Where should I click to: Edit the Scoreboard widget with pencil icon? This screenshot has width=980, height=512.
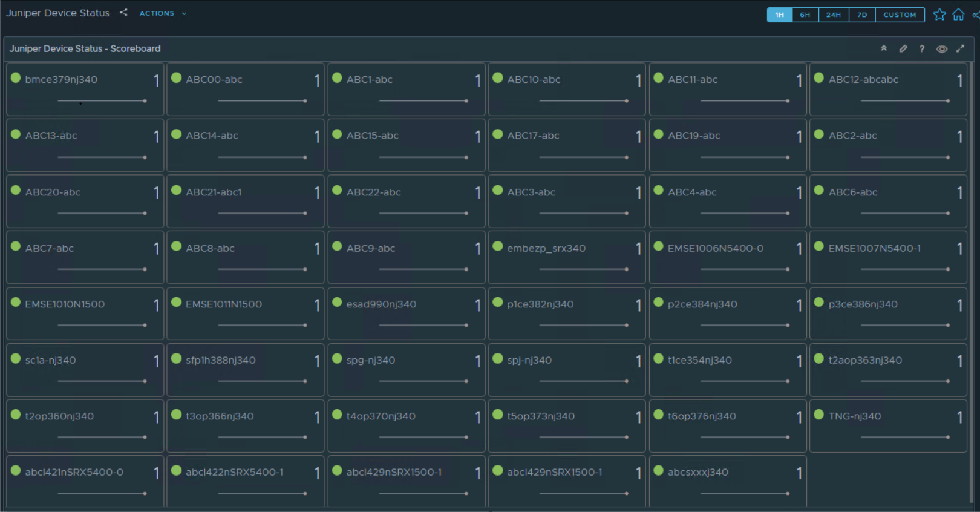pos(903,48)
